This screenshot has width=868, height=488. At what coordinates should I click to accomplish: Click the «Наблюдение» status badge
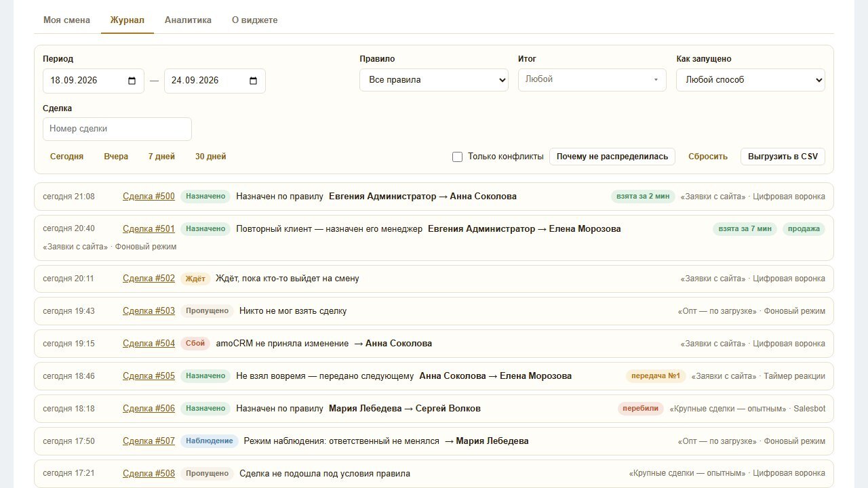coord(210,441)
